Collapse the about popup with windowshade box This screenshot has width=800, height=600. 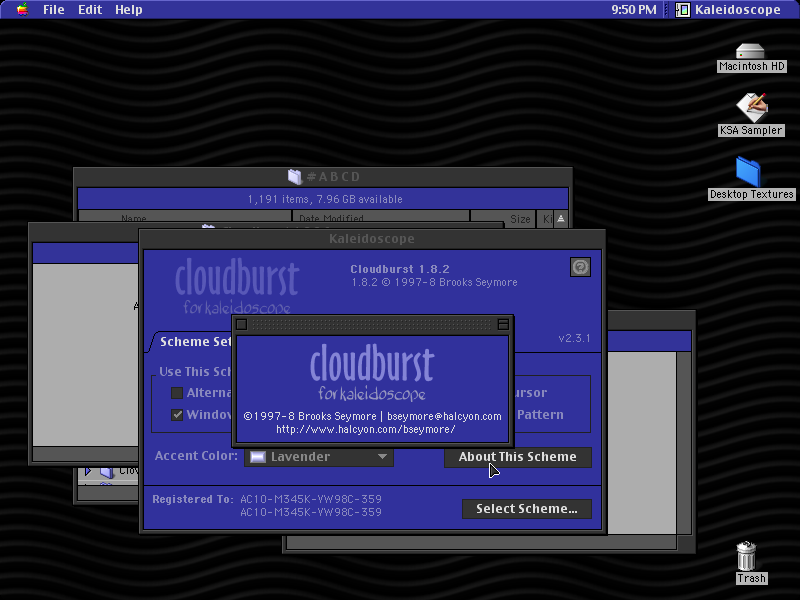[x=503, y=324]
